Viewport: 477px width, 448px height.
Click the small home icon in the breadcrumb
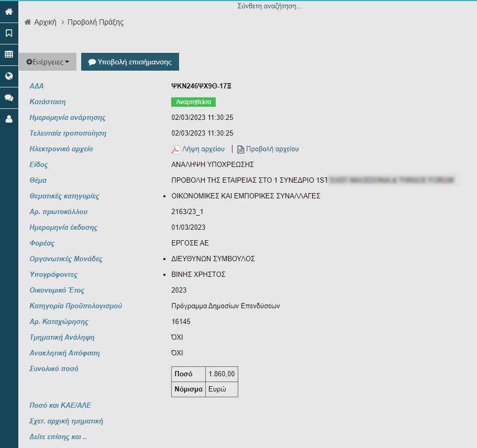pyautogui.click(x=28, y=23)
